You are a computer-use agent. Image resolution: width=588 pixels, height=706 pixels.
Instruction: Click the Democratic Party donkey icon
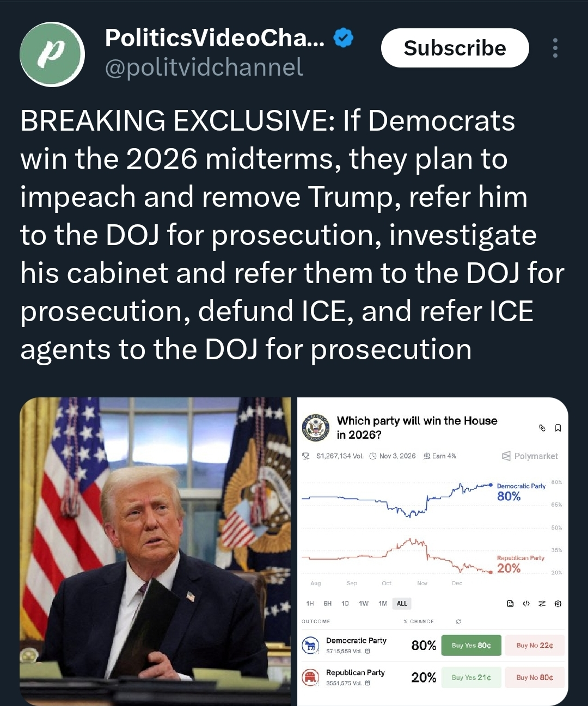pos(310,646)
